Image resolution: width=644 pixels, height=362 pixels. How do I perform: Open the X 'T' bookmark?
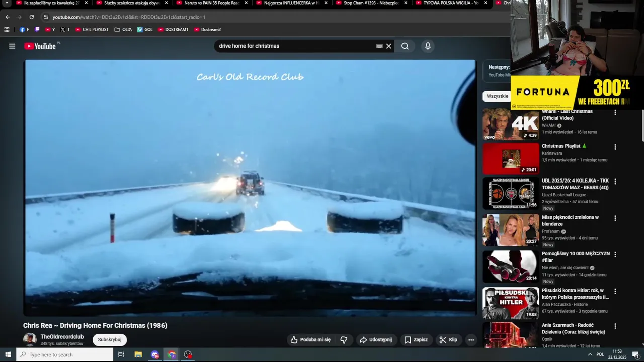pyautogui.click(x=65, y=30)
